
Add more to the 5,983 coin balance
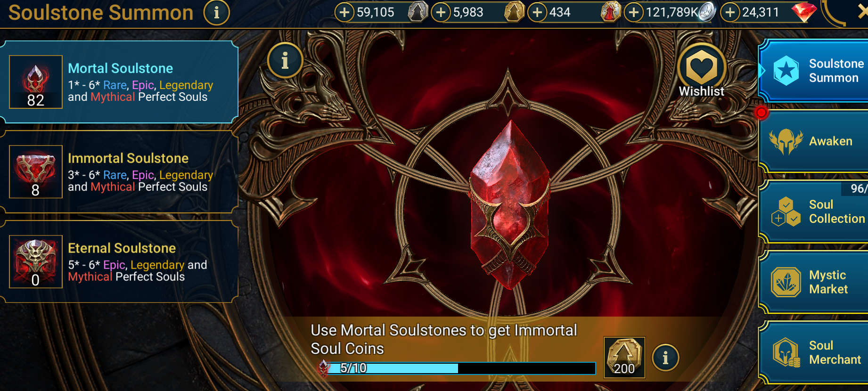click(441, 12)
